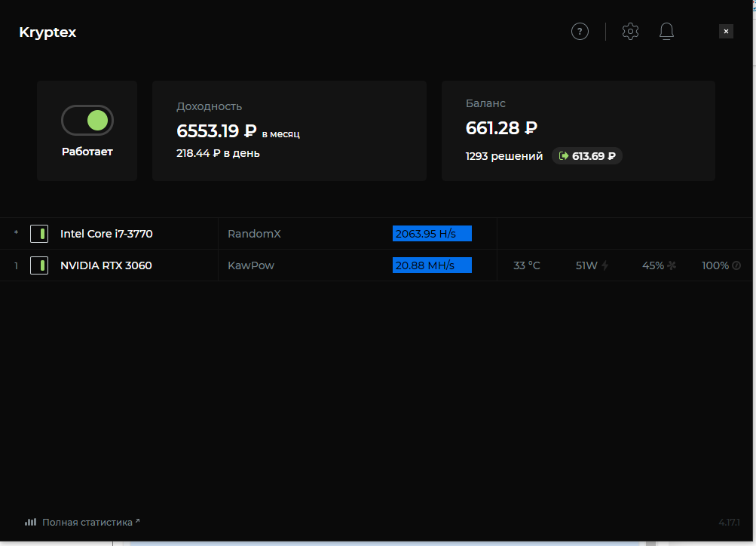Open notifications bell icon
The height and width of the screenshot is (546, 756).
coord(666,32)
